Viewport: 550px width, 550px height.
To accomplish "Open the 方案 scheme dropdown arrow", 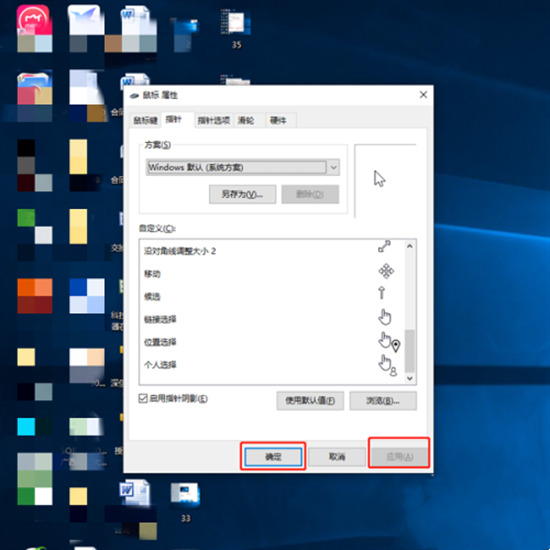I will pyautogui.click(x=333, y=167).
